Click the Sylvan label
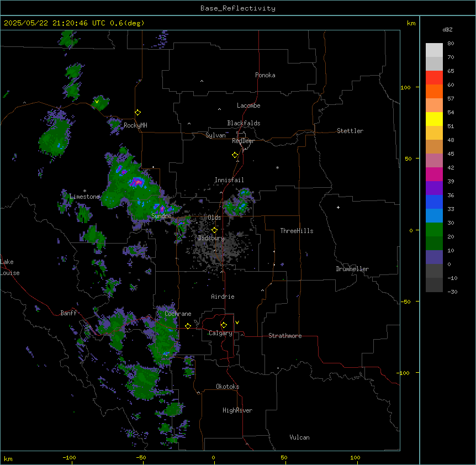The height and width of the screenshot is (465, 476). (215, 135)
